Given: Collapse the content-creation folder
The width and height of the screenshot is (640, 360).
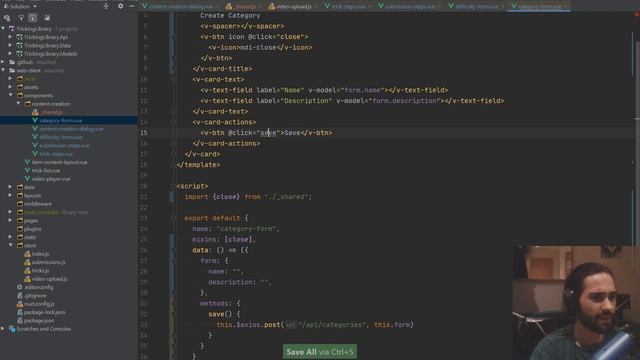Looking at the screenshot, I should 18,104.
